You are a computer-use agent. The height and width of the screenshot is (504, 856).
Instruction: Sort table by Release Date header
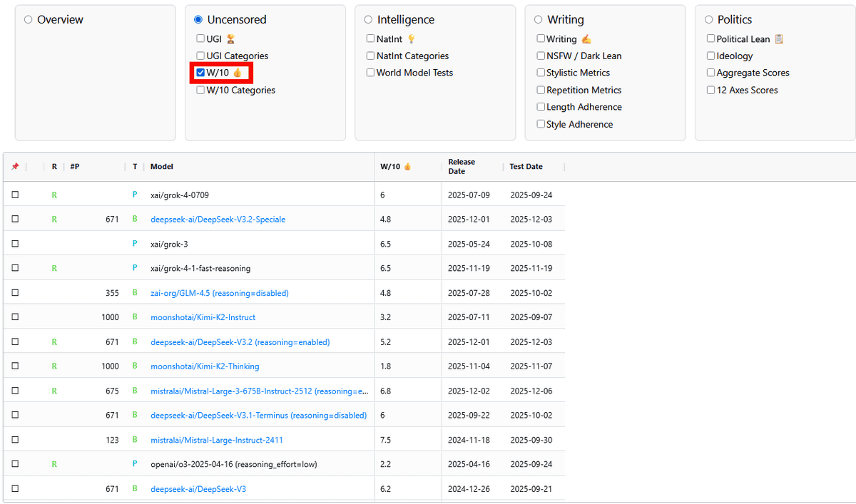click(x=462, y=167)
